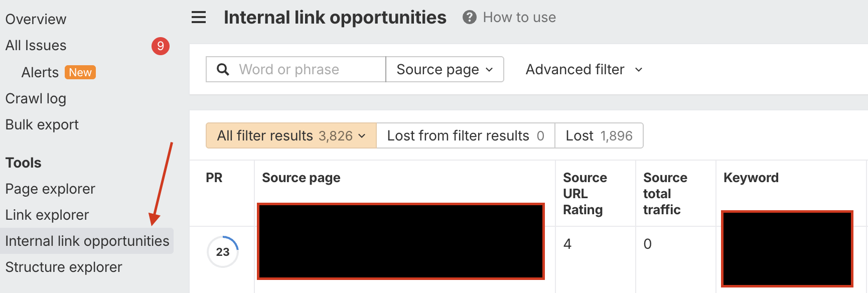Switch to the Lost 1,896 tab
Screen dimensions: 868x293
[x=599, y=135]
